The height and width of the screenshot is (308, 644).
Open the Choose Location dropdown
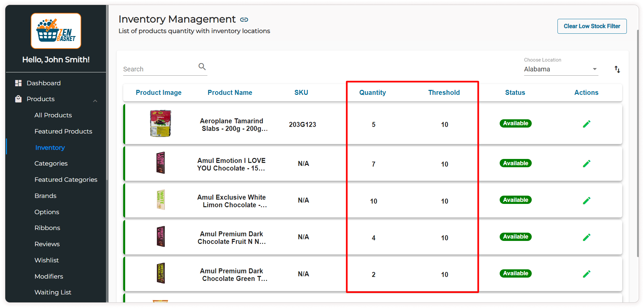[561, 69]
